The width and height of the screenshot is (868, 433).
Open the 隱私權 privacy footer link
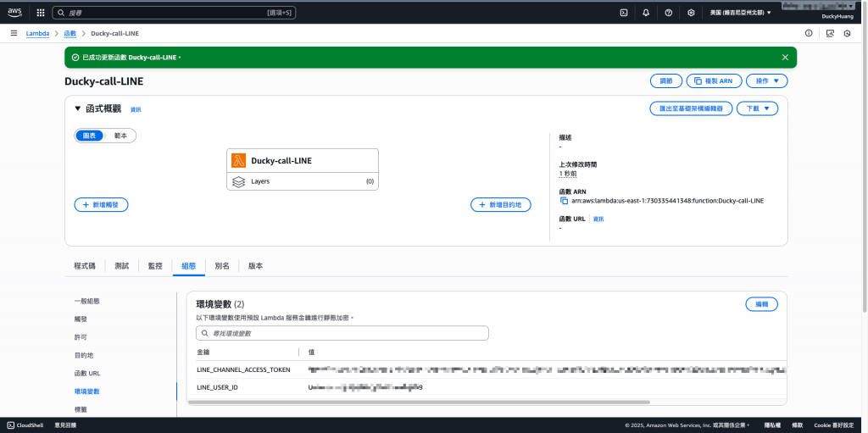(x=771, y=425)
